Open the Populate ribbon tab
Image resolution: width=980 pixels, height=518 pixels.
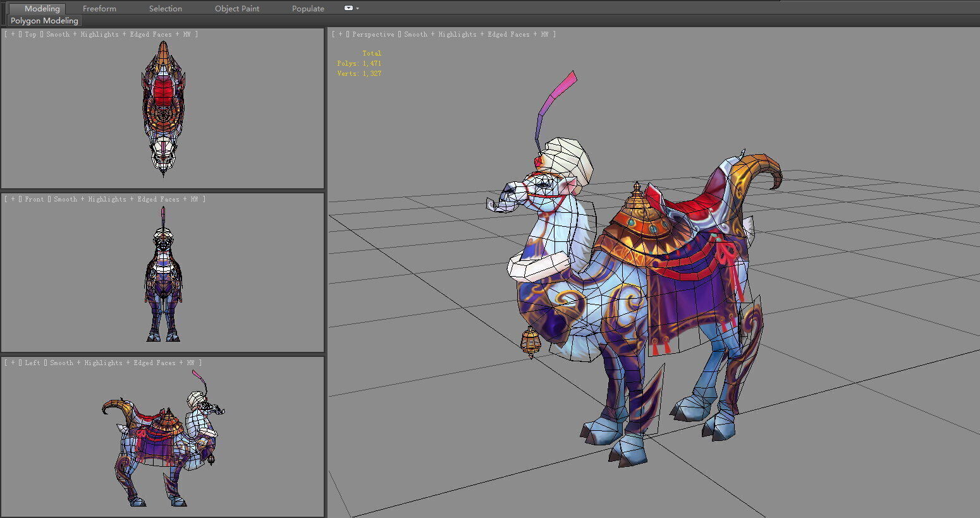[308, 8]
